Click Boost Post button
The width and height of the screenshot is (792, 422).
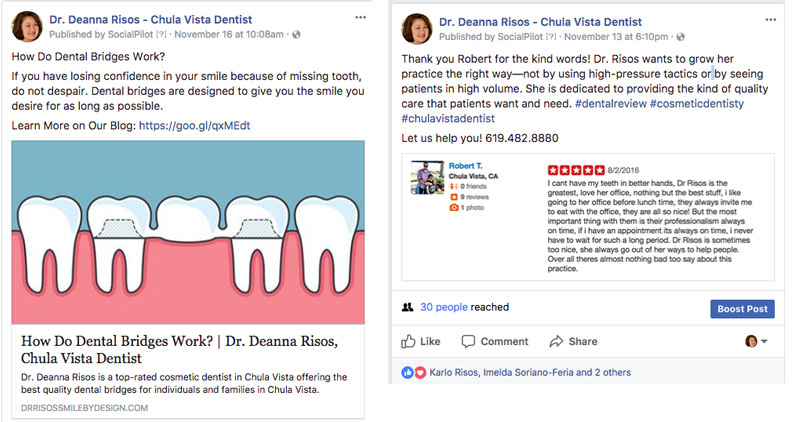[x=742, y=309]
